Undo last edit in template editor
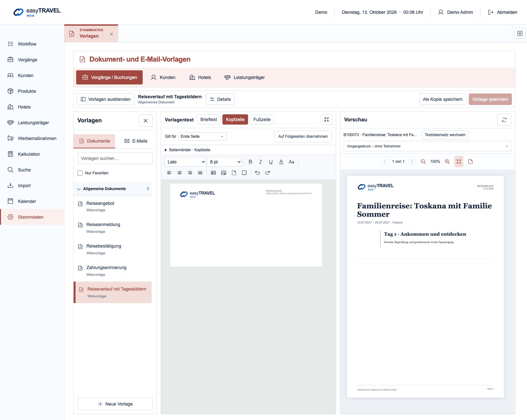The width and height of the screenshot is (527, 420). pyautogui.click(x=257, y=173)
